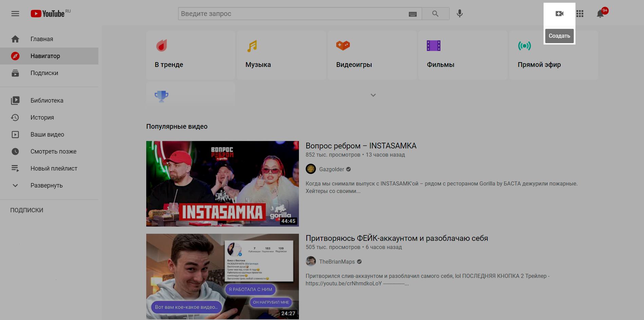This screenshot has width=644, height=320.
Task: Click the library icon beside Библиотека
Action: [x=15, y=101]
